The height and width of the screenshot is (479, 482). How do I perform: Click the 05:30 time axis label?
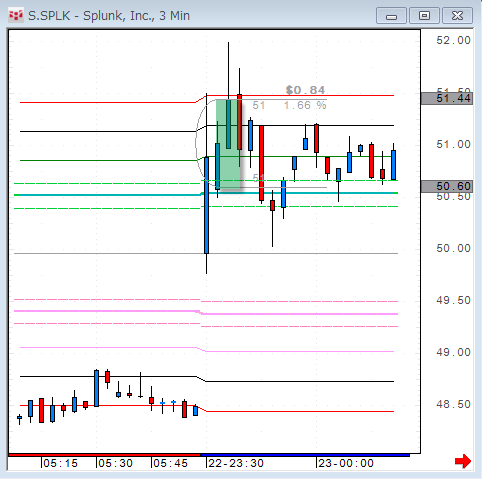click(x=115, y=463)
